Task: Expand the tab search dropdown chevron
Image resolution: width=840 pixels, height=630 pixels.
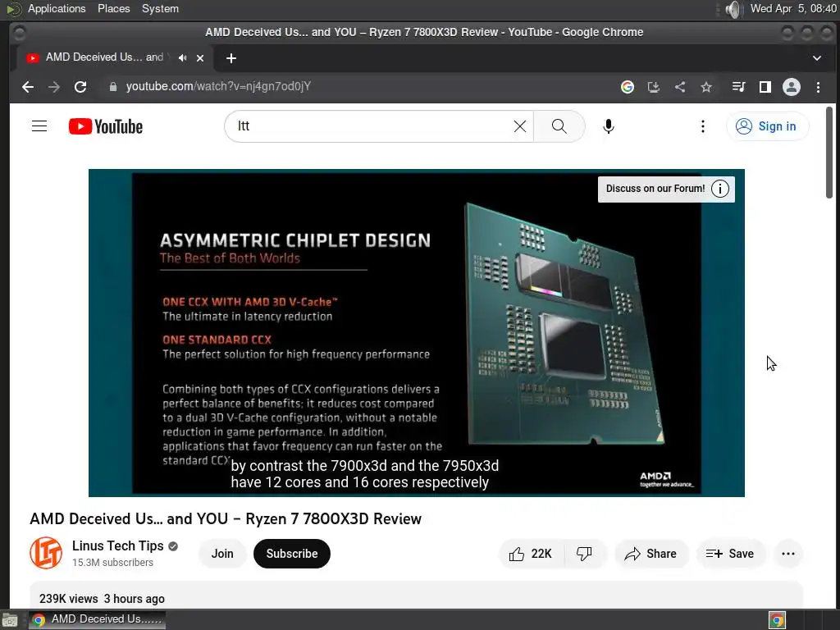Action: pos(817,58)
